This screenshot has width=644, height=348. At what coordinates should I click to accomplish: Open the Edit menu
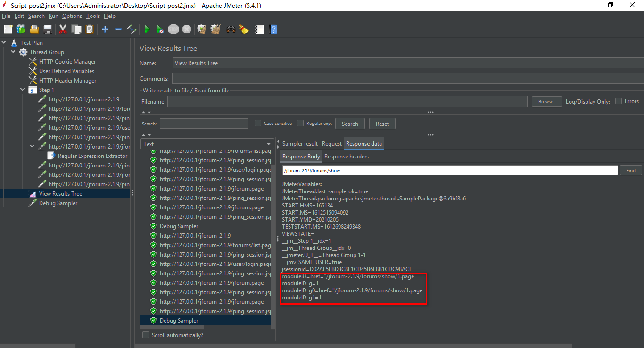click(19, 16)
